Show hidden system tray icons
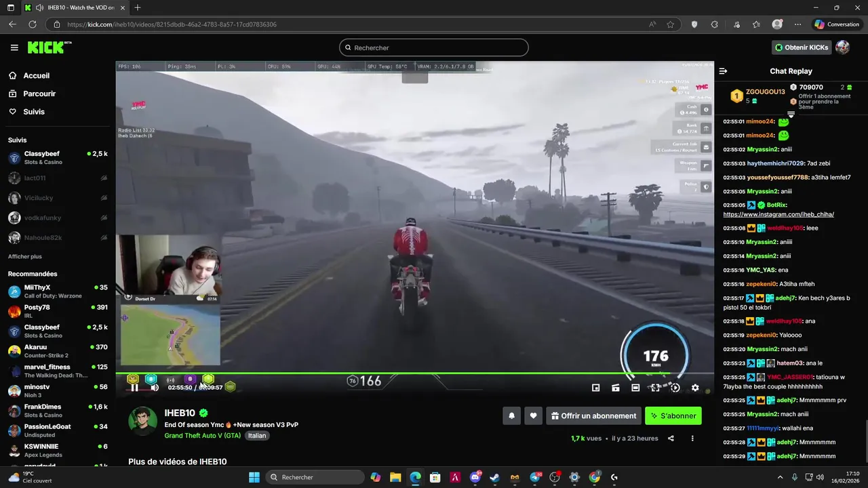 [780, 477]
